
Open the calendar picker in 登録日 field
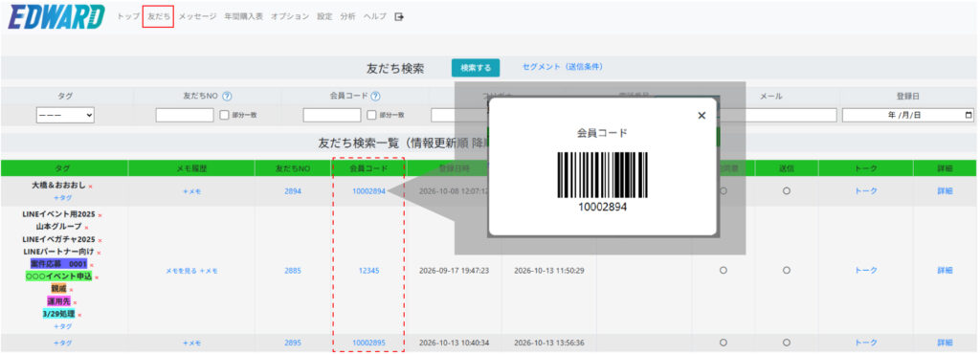click(969, 116)
